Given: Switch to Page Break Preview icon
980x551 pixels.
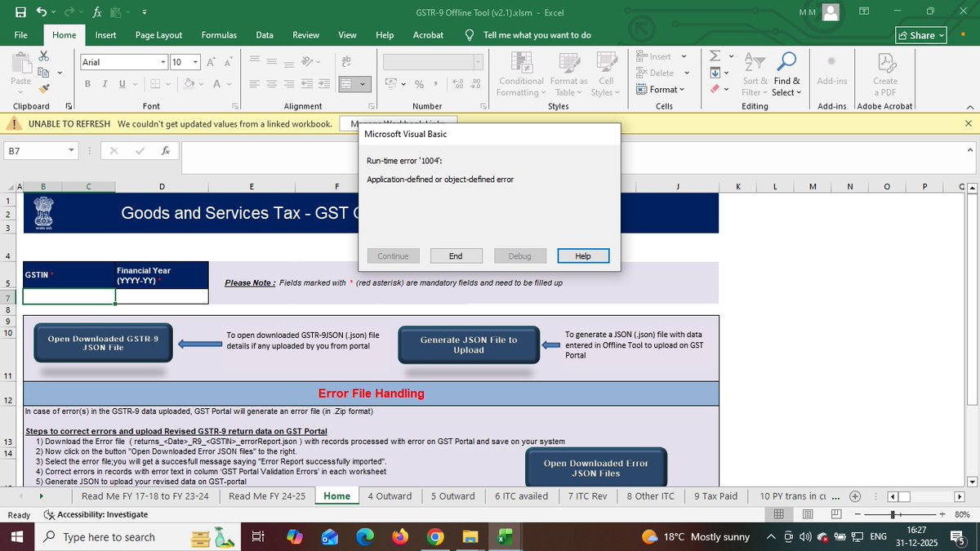Looking at the screenshot, I should (x=835, y=514).
